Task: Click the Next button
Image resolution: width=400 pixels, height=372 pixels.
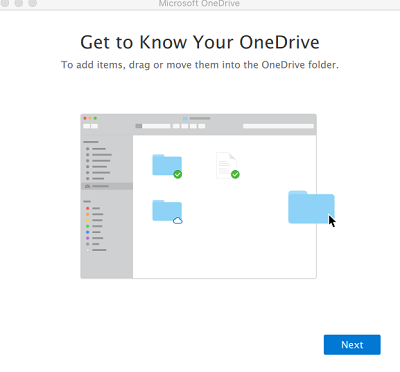Action: click(352, 345)
